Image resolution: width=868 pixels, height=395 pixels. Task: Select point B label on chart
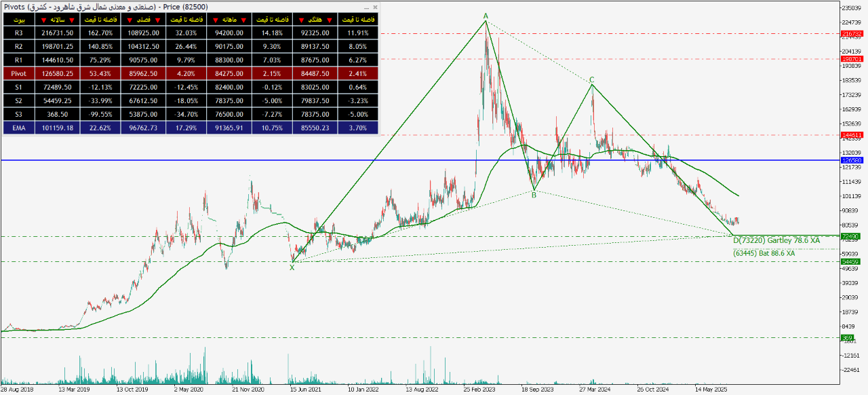click(x=534, y=195)
